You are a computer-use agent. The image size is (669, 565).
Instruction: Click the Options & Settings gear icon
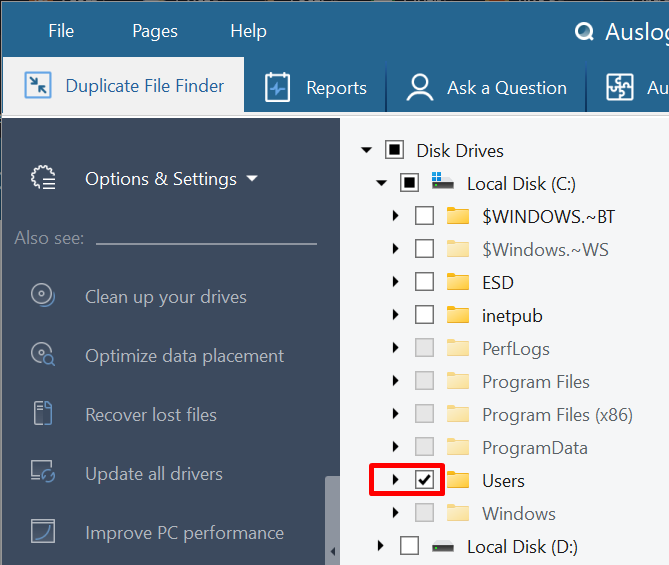pos(43,179)
